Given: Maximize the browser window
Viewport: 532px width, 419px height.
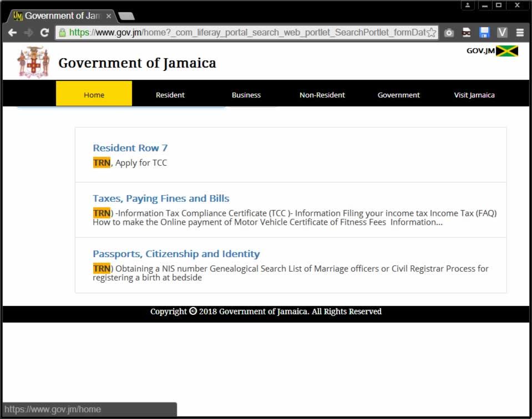Looking at the screenshot, I should coord(499,5).
